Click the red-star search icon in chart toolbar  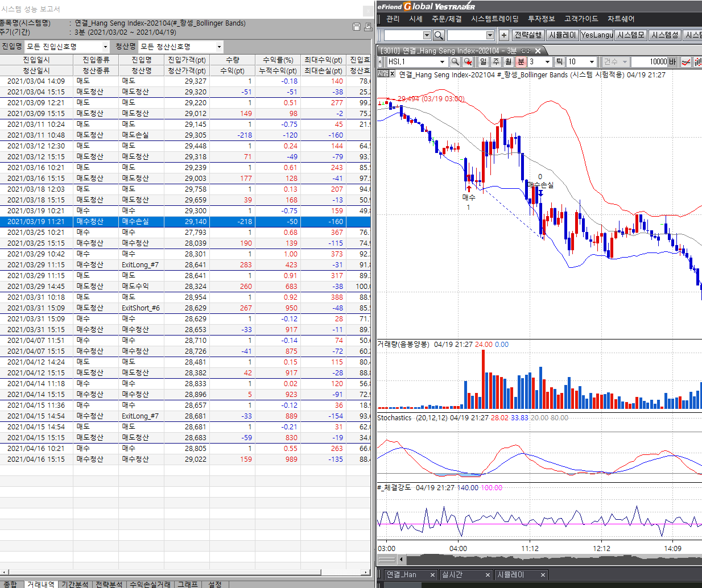pos(468,61)
